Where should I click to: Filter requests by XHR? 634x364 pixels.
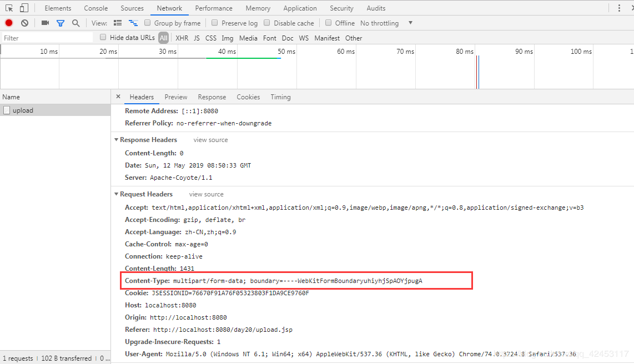click(182, 38)
